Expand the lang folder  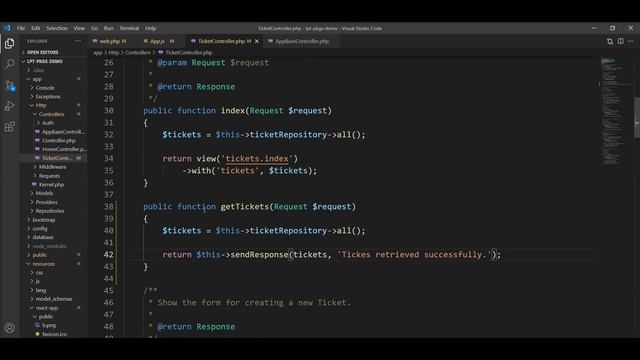[41, 290]
